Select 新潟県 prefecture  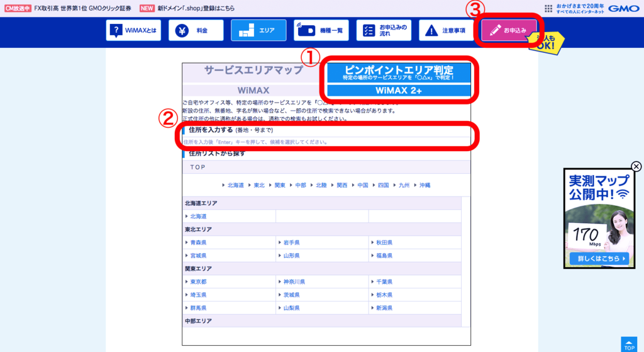point(384,308)
